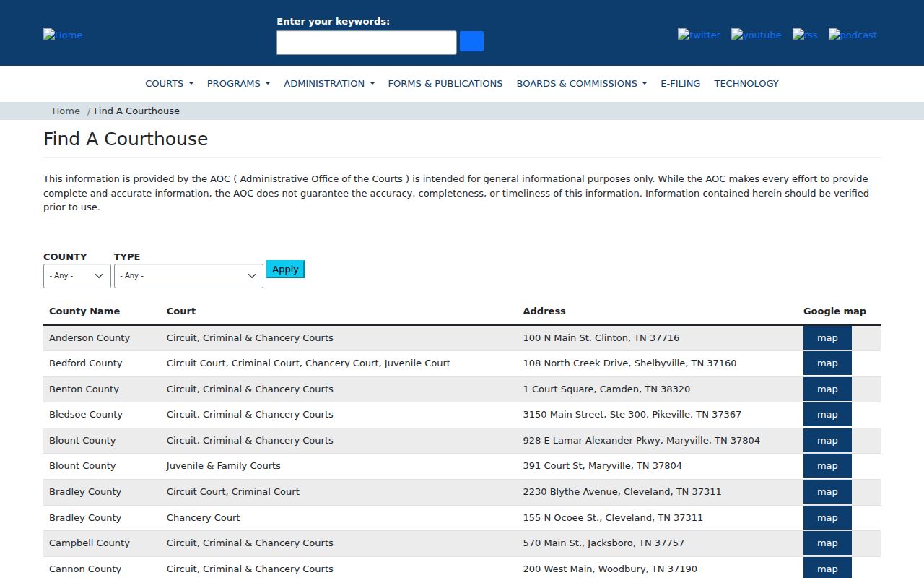This screenshot has width=924, height=578.
Task: Open the Technology menu item
Action: coord(746,83)
